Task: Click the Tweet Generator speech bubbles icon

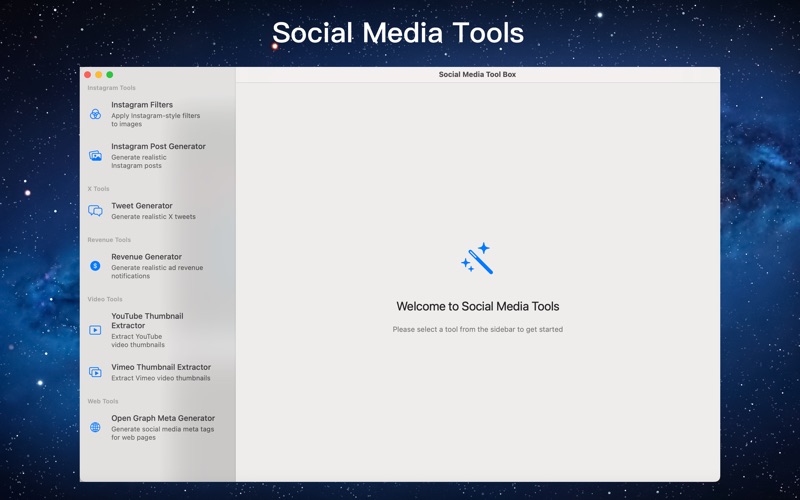Action: coord(95,211)
